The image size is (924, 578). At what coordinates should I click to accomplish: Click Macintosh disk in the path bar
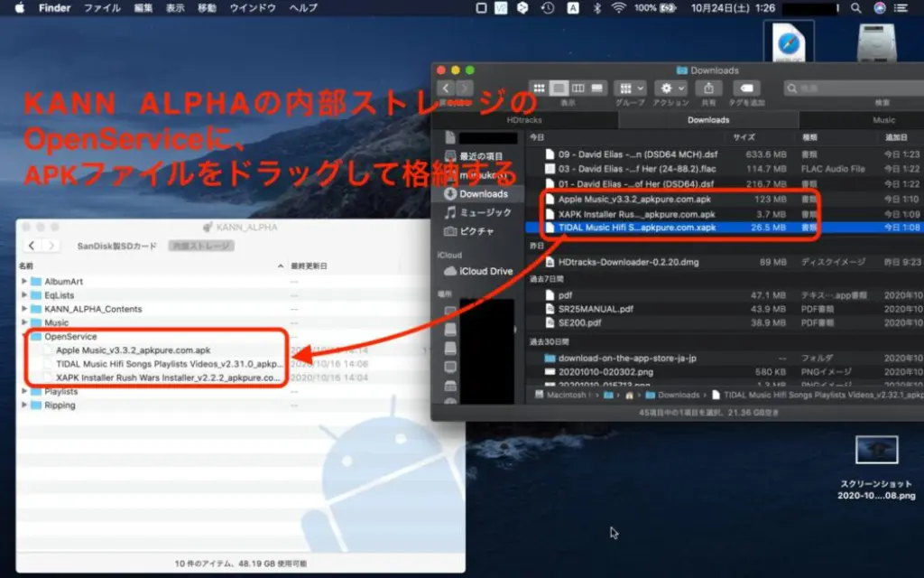tap(563, 396)
